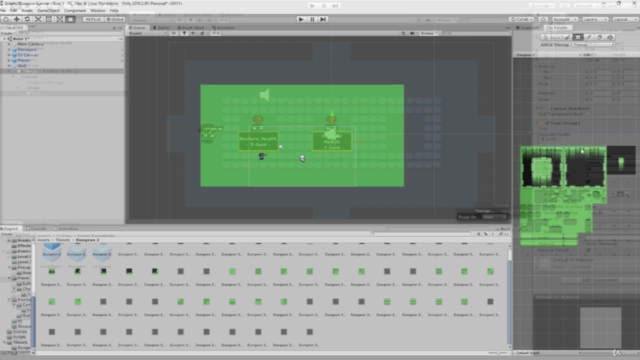This screenshot has height=360, width=640.
Task: Switch to the Inspector tab
Action: [x=528, y=28]
